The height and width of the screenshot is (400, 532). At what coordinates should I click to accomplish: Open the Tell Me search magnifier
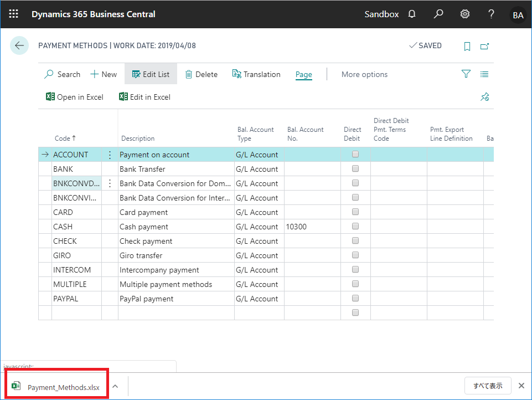point(438,14)
